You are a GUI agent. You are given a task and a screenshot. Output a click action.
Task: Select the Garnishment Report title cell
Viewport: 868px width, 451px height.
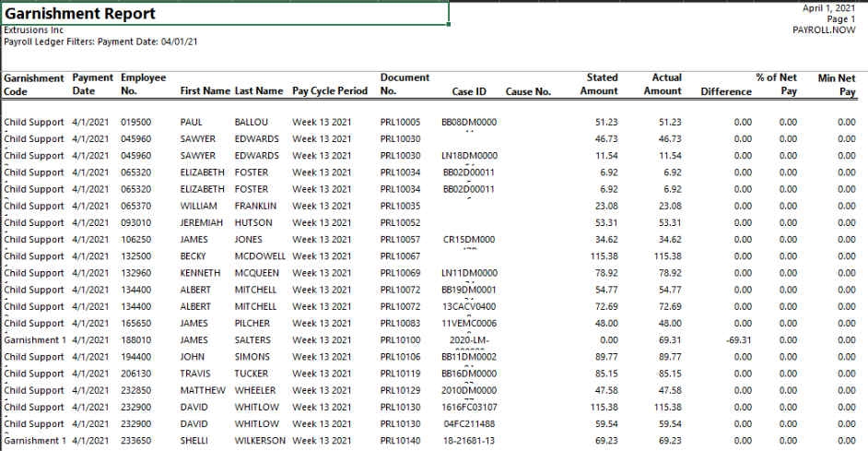click(225, 13)
